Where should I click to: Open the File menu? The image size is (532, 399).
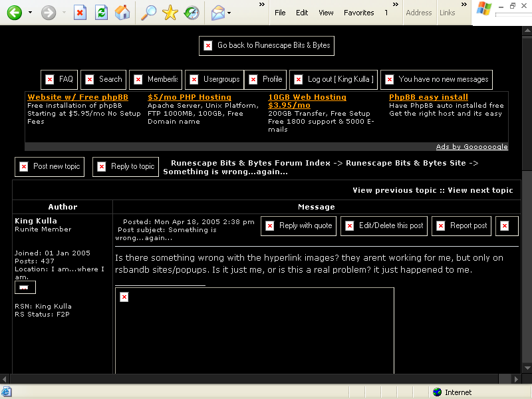tap(280, 13)
